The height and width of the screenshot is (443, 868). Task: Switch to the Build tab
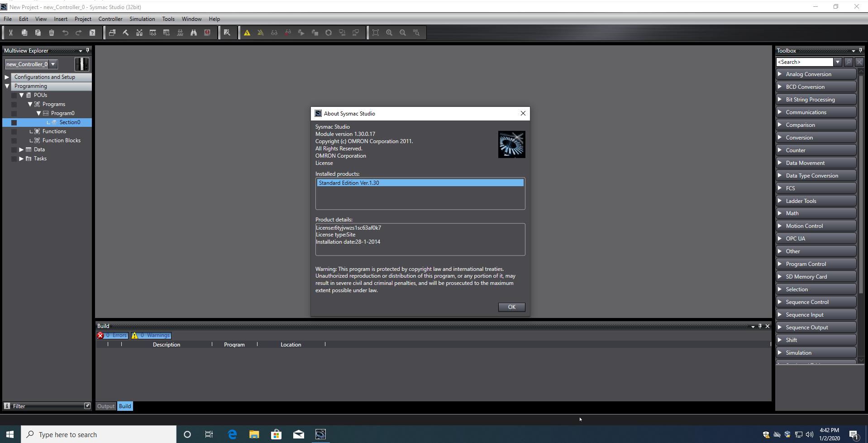125,406
